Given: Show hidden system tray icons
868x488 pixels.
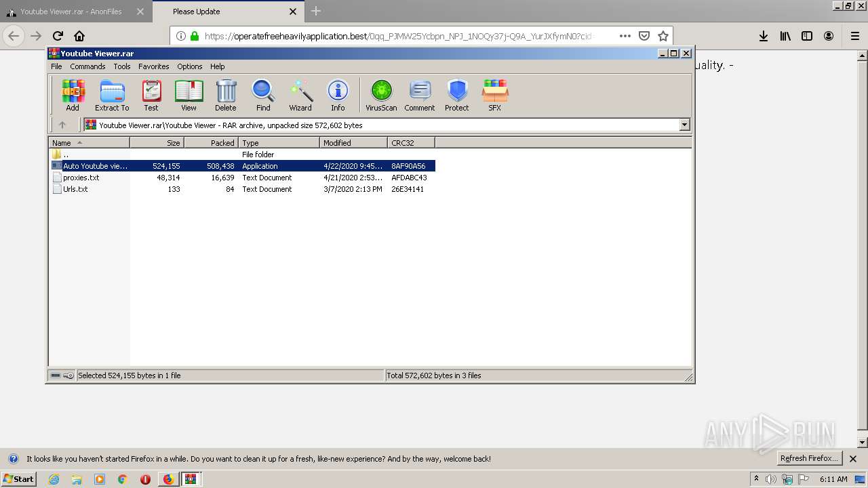Looking at the screenshot, I should click(757, 479).
